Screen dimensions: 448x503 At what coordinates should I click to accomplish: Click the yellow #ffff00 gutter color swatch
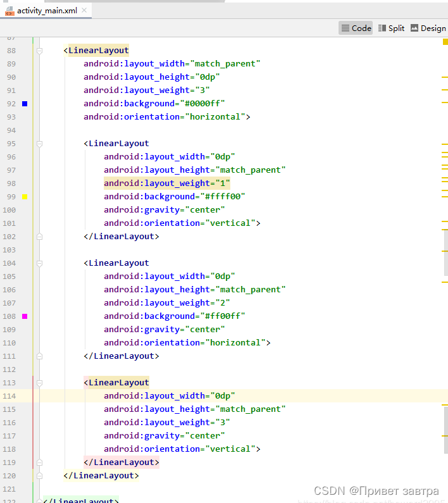point(25,197)
